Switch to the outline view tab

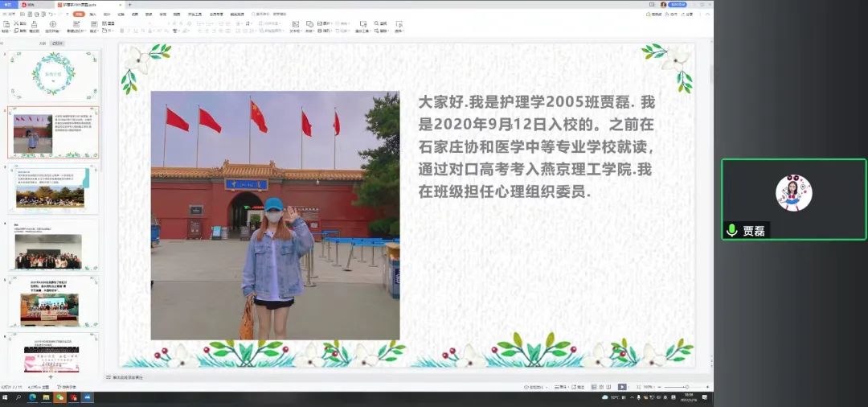coord(43,43)
